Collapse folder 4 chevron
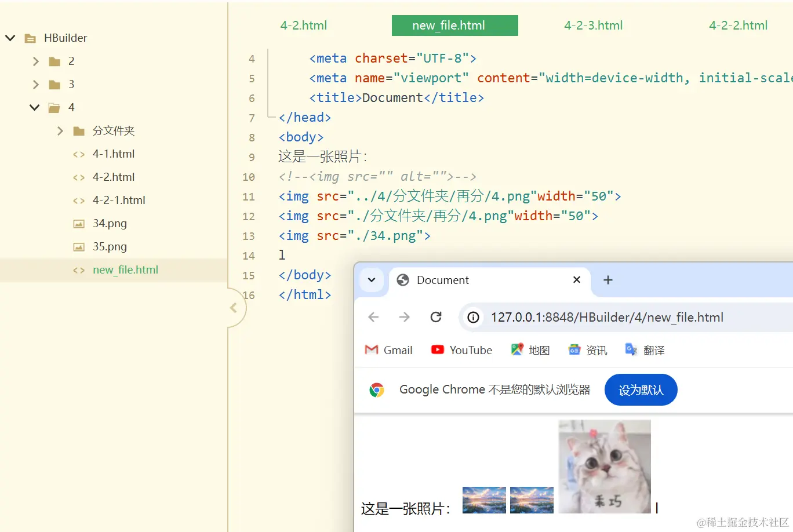Screen dimensions: 793x532 (x=35, y=108)
